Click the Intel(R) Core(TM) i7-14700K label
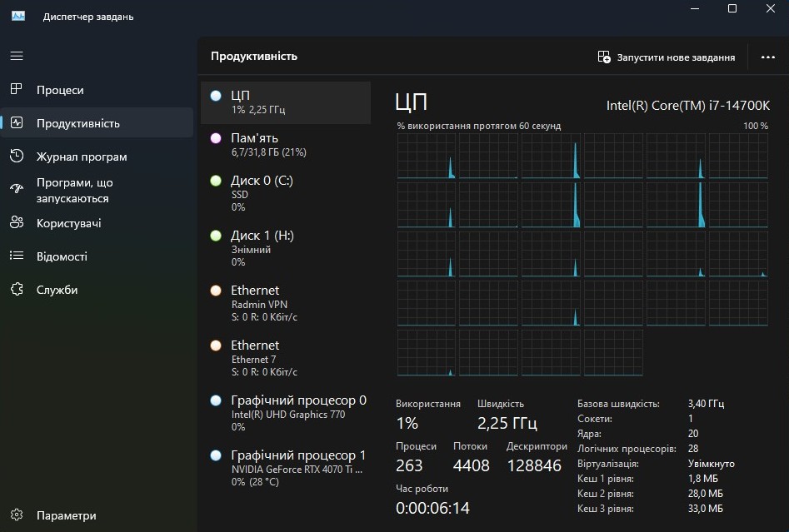 [688, 106]
